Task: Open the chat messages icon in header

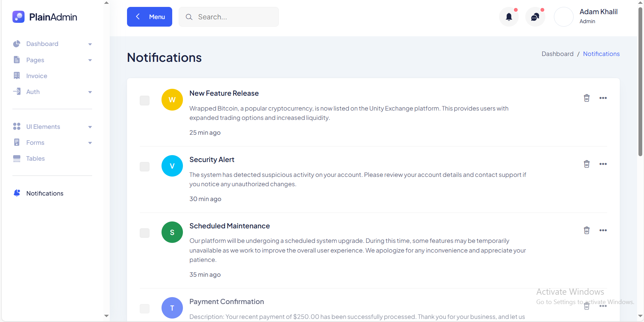Action: click(x=535, y=17)
